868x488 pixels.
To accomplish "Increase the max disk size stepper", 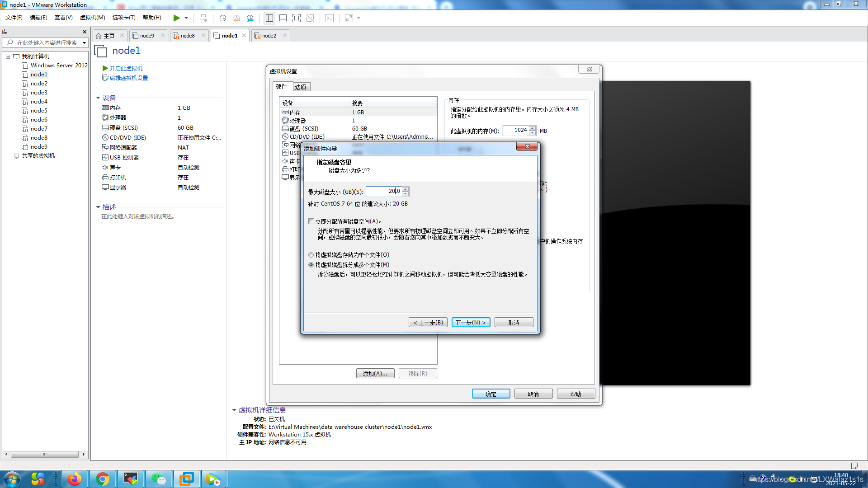I will pos(406,189).
